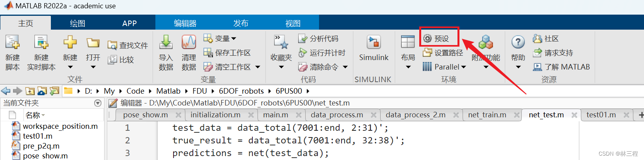Open 预设 (Preferences) gear icon
Image resolution: width=644 pixels, height=160 pixels.
[x=427, y=38]
